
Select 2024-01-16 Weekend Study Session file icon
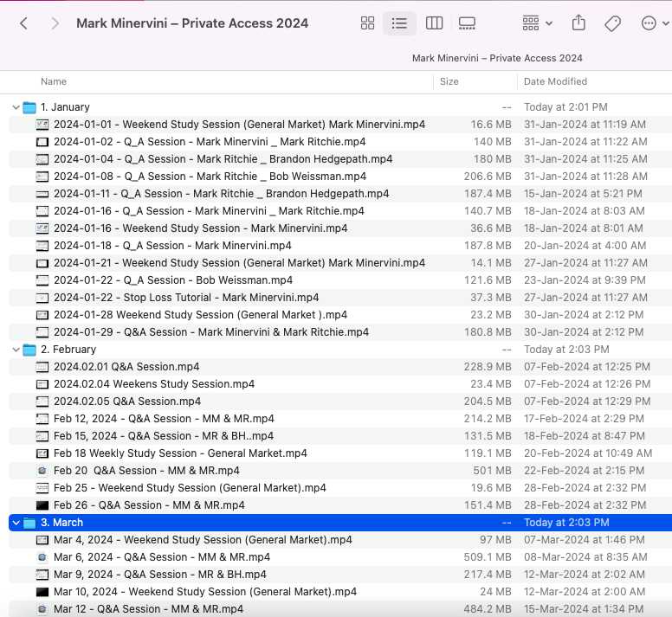42,228
